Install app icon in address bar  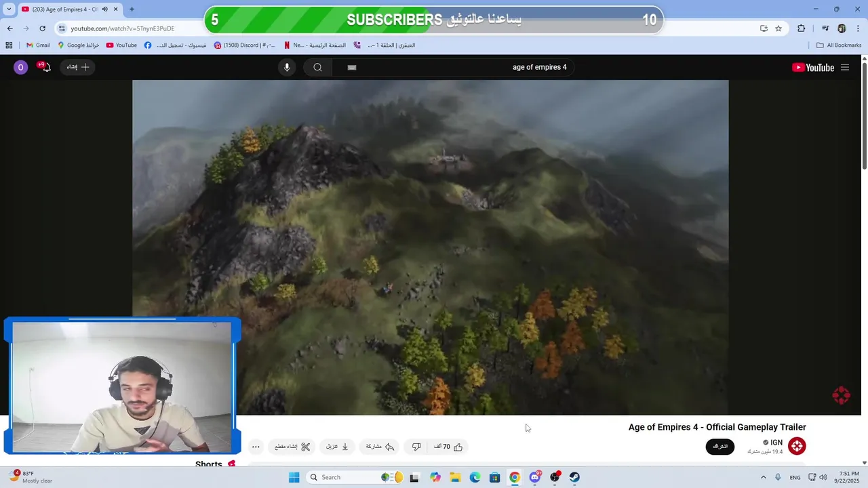(x=764, y=28)
